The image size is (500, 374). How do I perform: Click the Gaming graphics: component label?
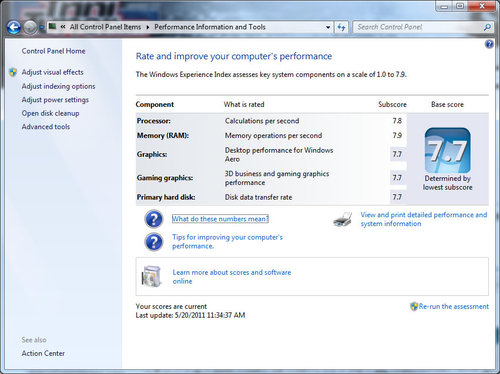point(165,178)
